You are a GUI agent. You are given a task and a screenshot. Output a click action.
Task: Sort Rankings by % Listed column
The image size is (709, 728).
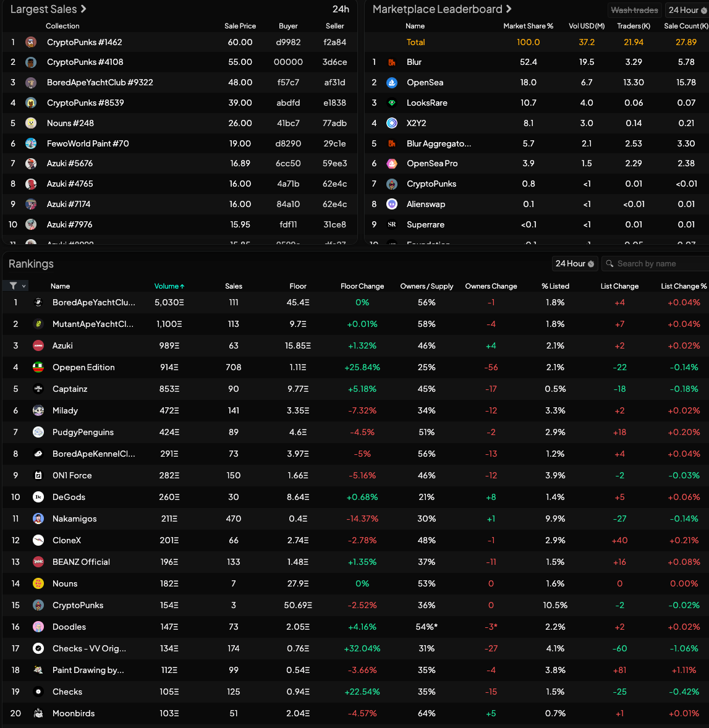pos(555,287)
